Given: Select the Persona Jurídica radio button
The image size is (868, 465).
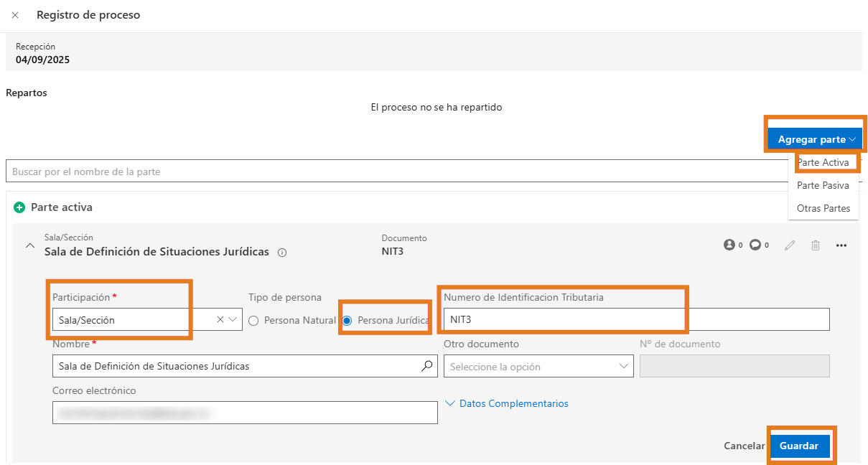Looking at the screenshot, I should tap(347, 321).
